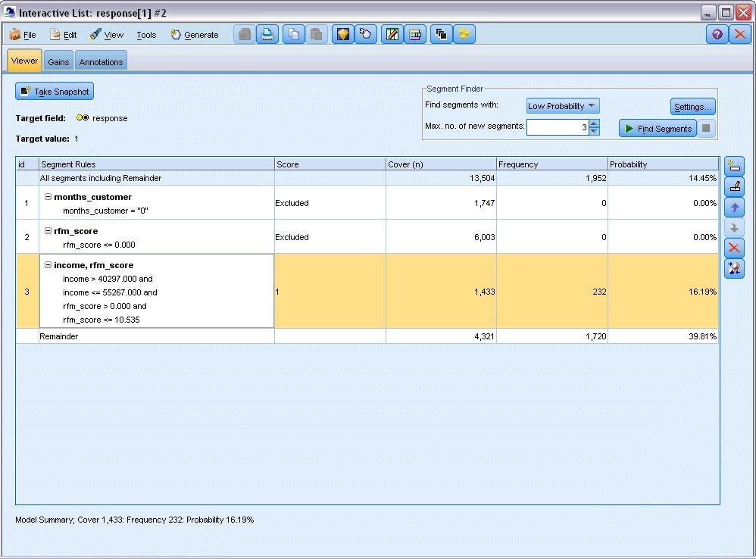This screenshot has width=756, height=559.
Task: Click the grayed Paste toolbar icon
Action: click(317, 34)
